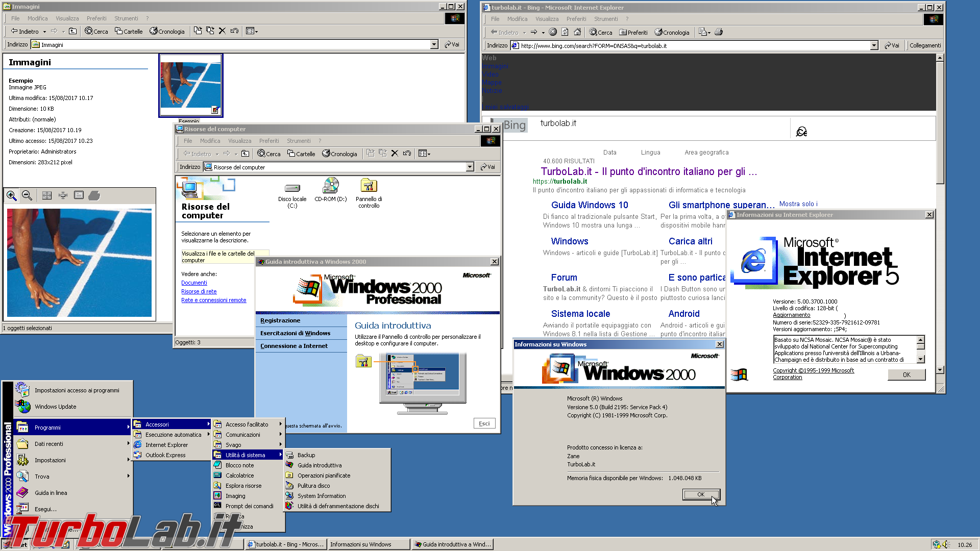This screenshot has height=551, width=980.
Task: Click the zoom in magnifier in Immagini preview
Action: click(x=12, y=195)
